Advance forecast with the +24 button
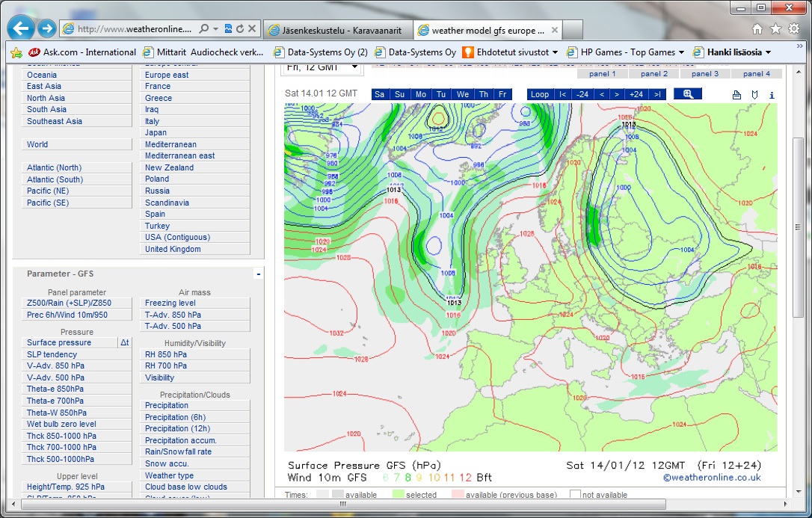This screenshot has height=518, width=812. [636, 94]
